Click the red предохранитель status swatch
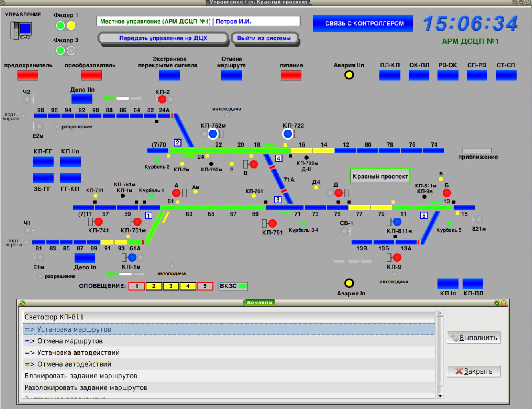Screen dimensions: 532x409 [28, 75]
